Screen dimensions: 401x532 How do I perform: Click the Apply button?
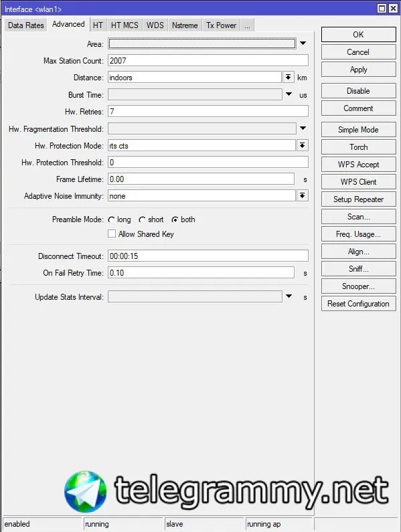359,70
